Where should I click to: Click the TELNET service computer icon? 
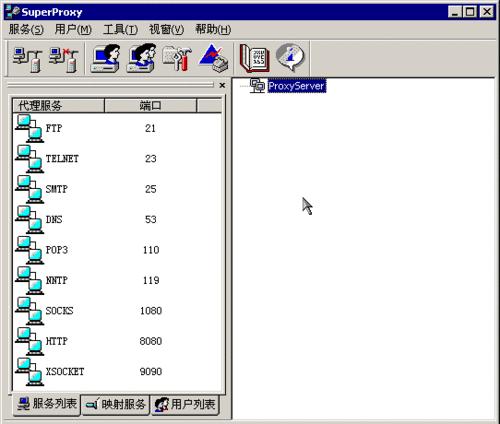pos(29,159)
